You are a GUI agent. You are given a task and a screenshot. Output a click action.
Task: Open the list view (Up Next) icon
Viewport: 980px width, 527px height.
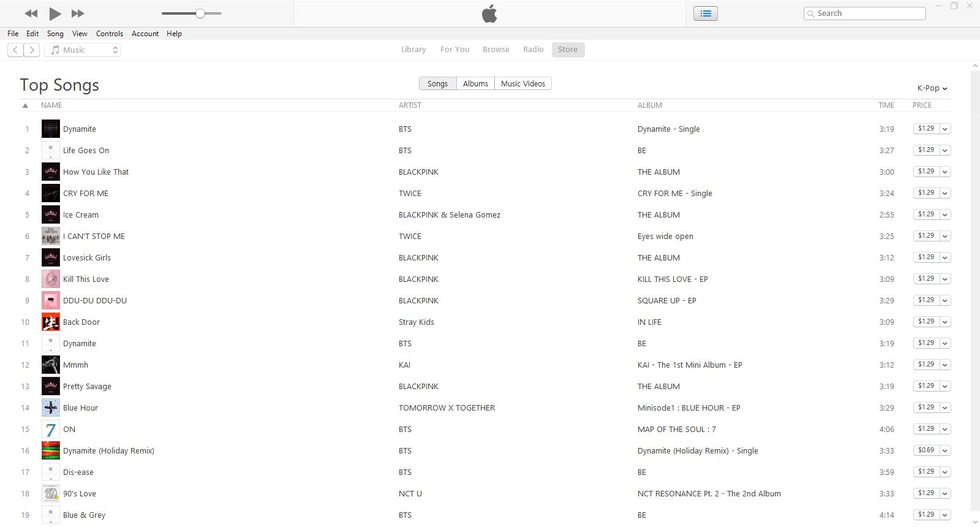pyautogui.click(x=706, y=13)
